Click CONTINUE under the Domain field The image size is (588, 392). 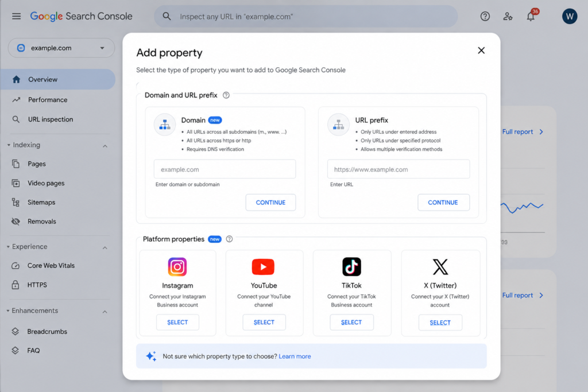tap(271, 203)
